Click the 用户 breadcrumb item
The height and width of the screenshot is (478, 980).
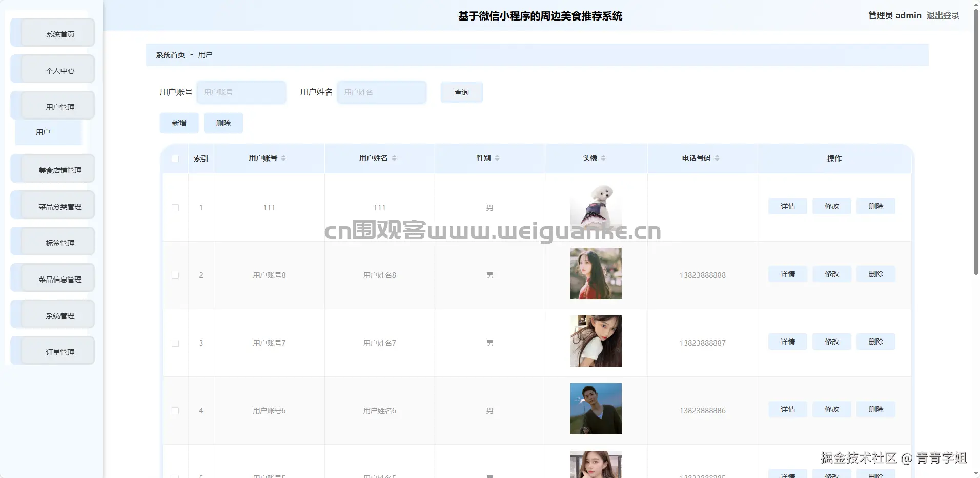205,55
